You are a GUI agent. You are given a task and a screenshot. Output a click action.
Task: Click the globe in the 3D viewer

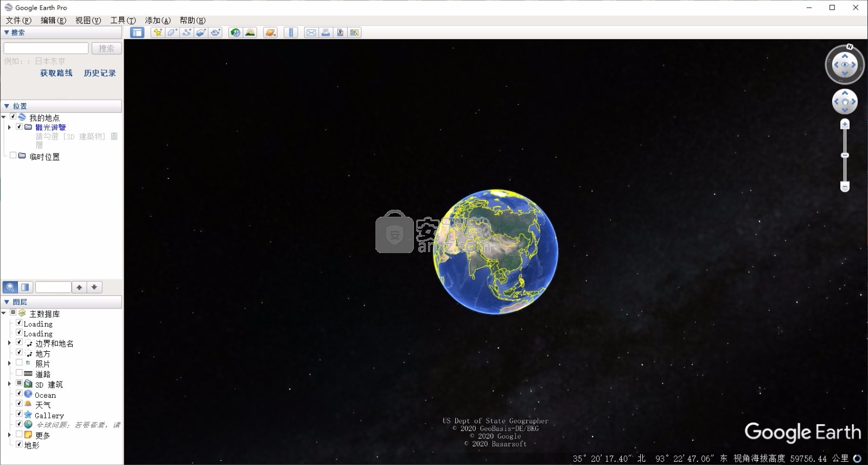point(495,251)
